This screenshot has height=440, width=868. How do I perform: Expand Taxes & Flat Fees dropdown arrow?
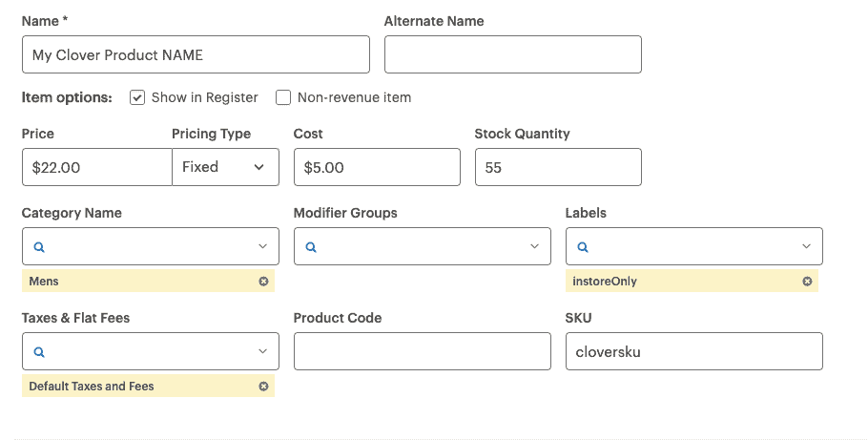[262, 351]
